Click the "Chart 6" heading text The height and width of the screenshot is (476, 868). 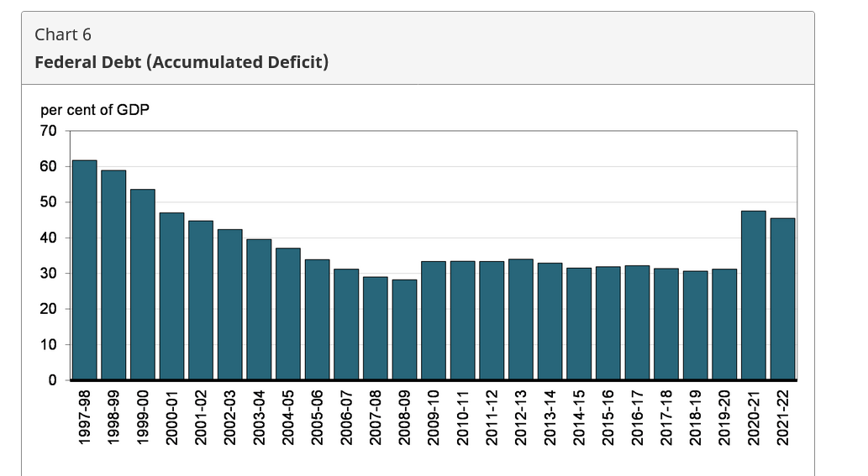(63, 34)
